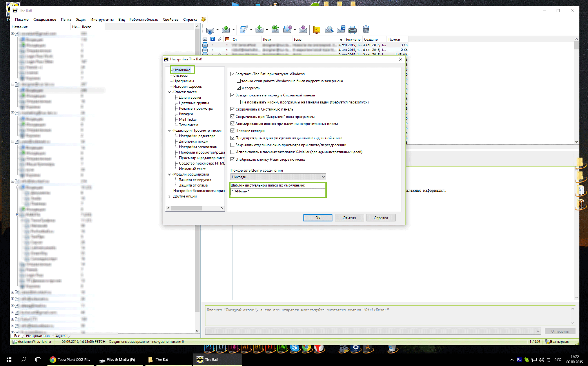
Task: Open the Address book toolbar icon
Action: tap(317, 29)
